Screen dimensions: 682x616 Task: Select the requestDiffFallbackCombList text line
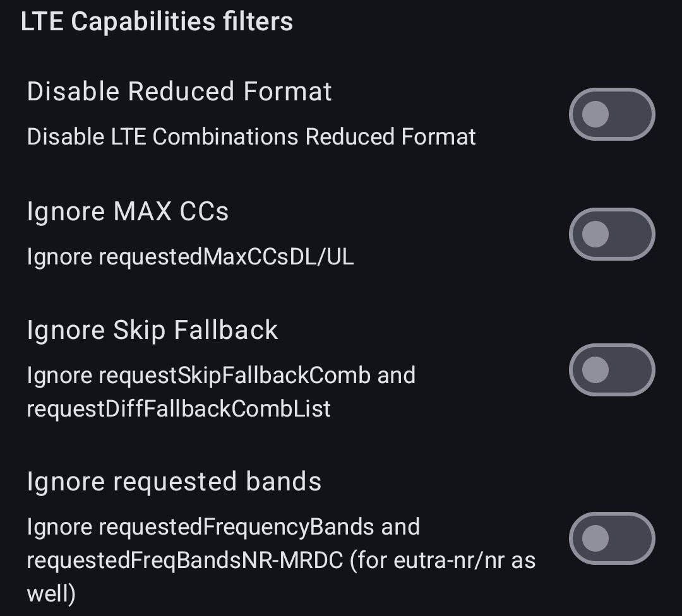click(x=179, y=409)
